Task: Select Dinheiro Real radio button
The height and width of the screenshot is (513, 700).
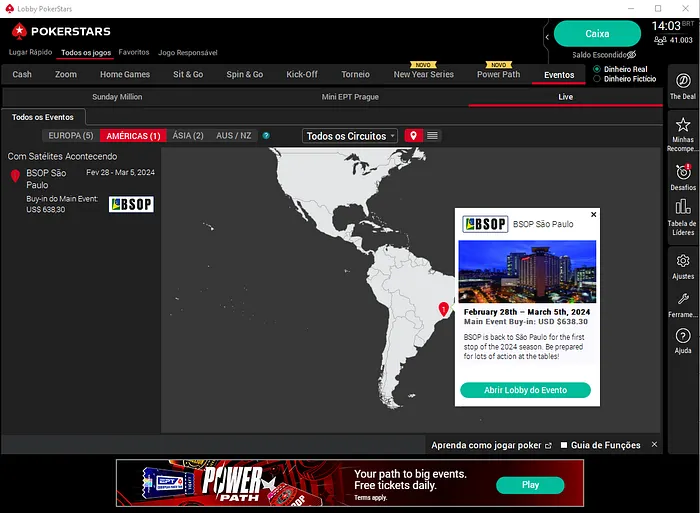Action: pyautogui.click(x=597, y=69)
